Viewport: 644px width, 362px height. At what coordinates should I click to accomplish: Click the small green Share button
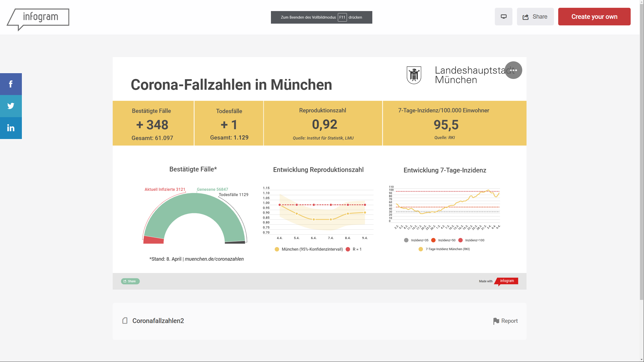[130, 281]
